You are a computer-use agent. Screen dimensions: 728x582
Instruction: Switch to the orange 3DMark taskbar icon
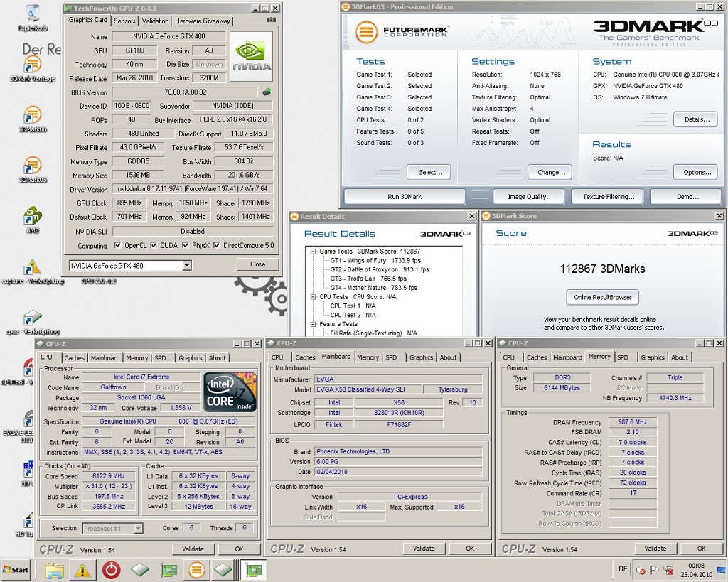(196, 571)
